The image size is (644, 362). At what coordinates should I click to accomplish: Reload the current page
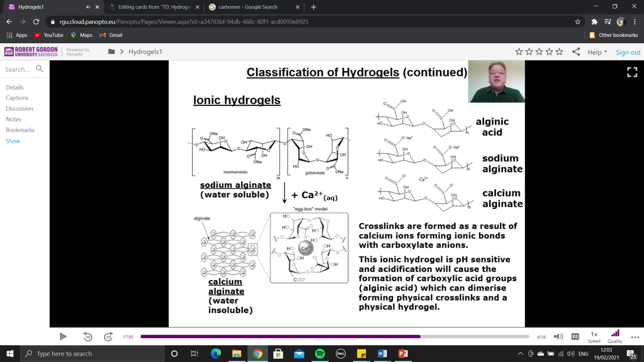coord(36,22)
